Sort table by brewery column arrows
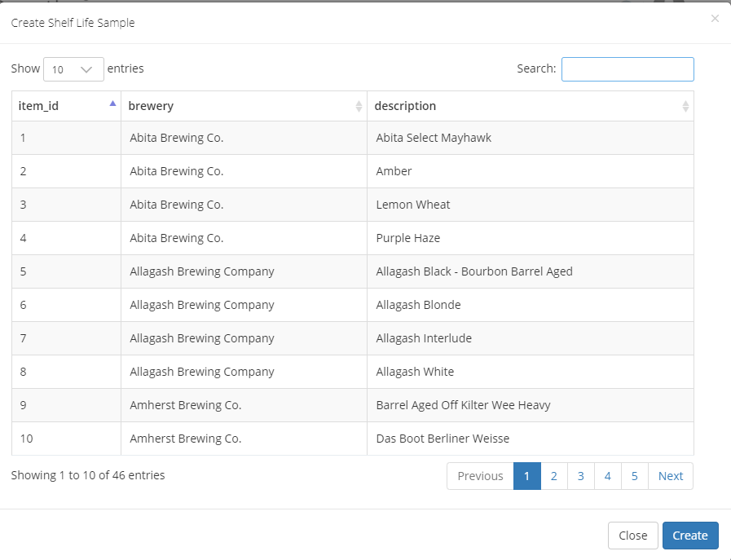This screenshot has width=731, height=560. [359, 106]
